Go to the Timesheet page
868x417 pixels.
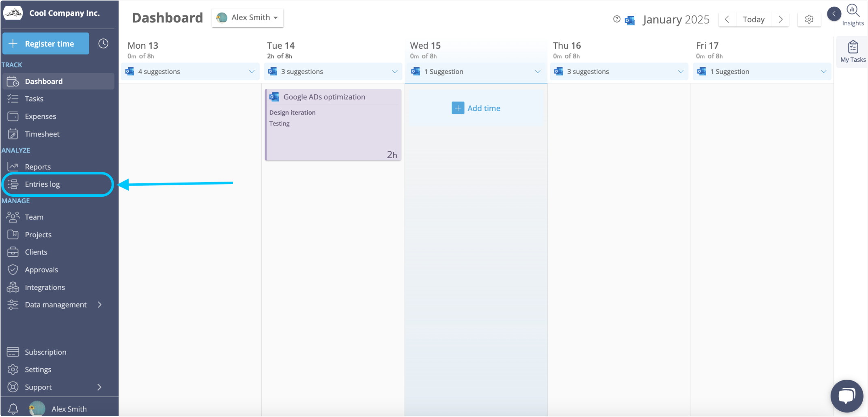[x=42, y=134]
